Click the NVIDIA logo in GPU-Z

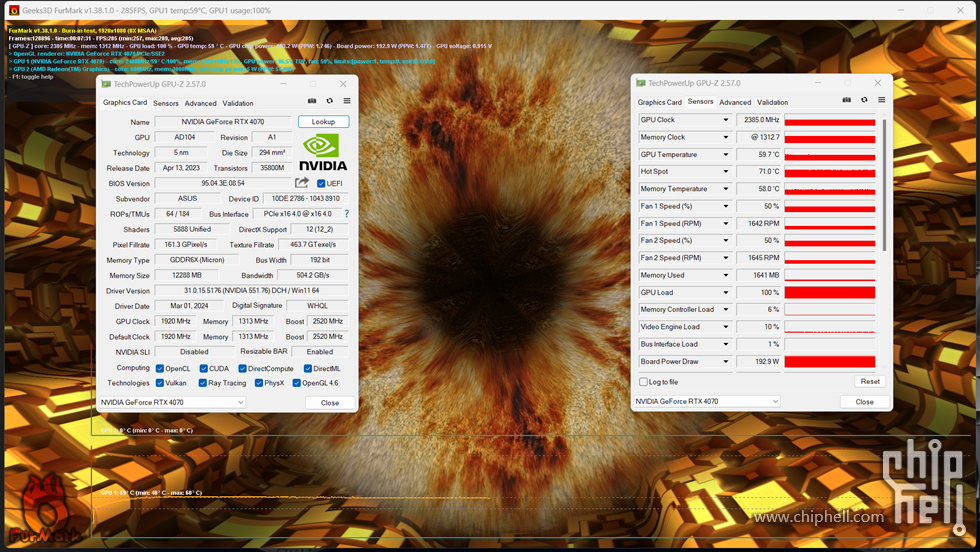point(322,153)
